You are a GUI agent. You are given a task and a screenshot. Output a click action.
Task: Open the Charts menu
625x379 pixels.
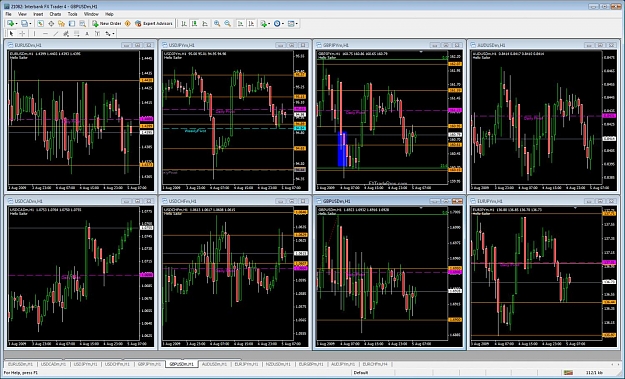(55, 14)
